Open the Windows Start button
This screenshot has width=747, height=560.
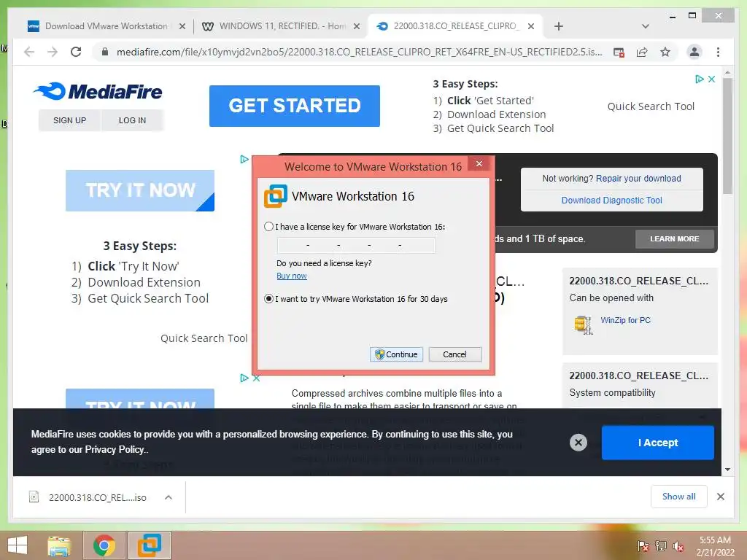tap(18, 545)
